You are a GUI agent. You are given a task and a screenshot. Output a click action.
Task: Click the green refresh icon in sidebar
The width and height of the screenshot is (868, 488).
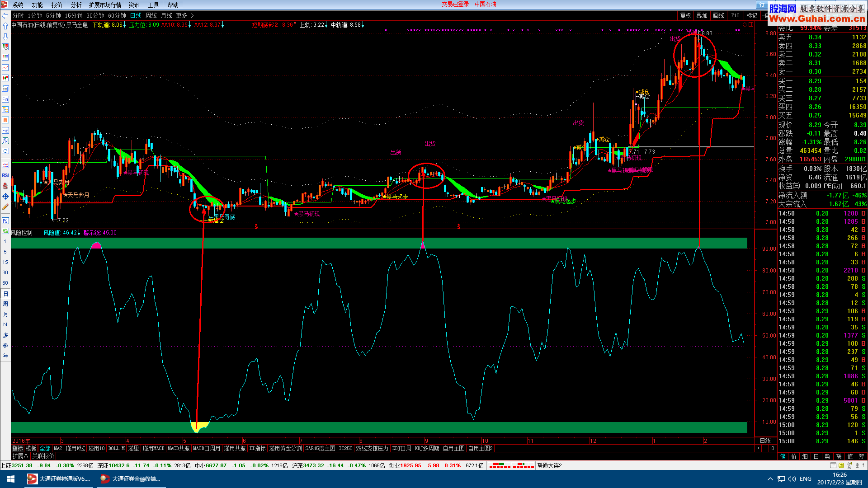tap(5, 231)
